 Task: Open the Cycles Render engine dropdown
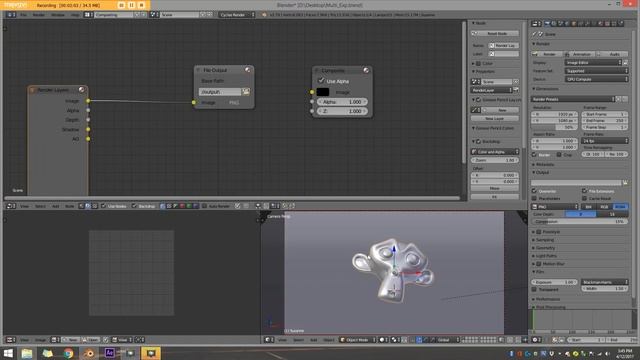click(x=237, y=15)
